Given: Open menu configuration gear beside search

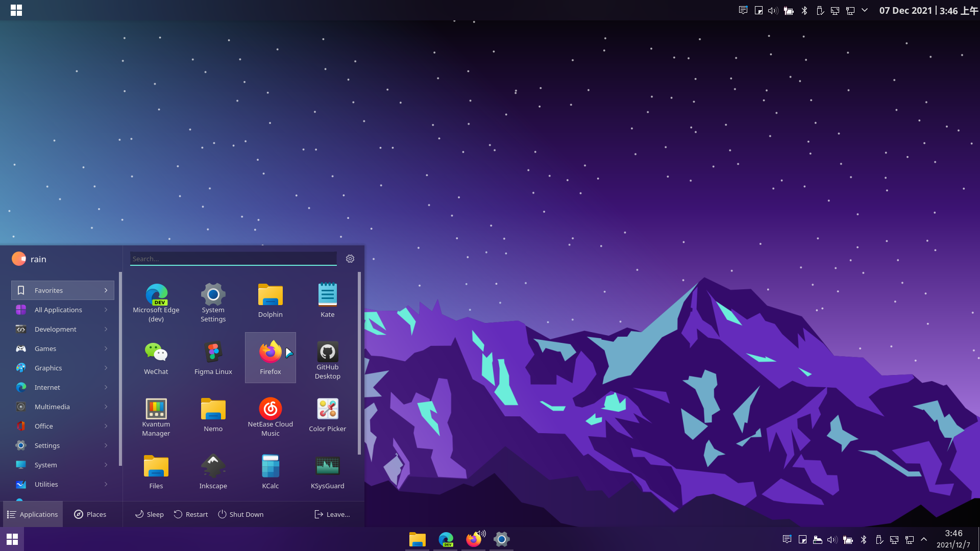Looking at the screenshot, I should coord(350,259).
